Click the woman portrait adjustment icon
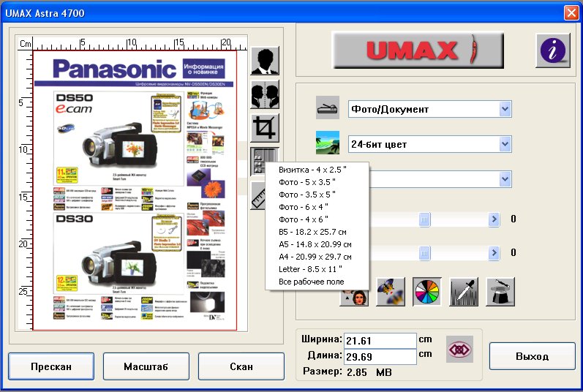Viewport: 583px width, 392px height. point(354,298)
